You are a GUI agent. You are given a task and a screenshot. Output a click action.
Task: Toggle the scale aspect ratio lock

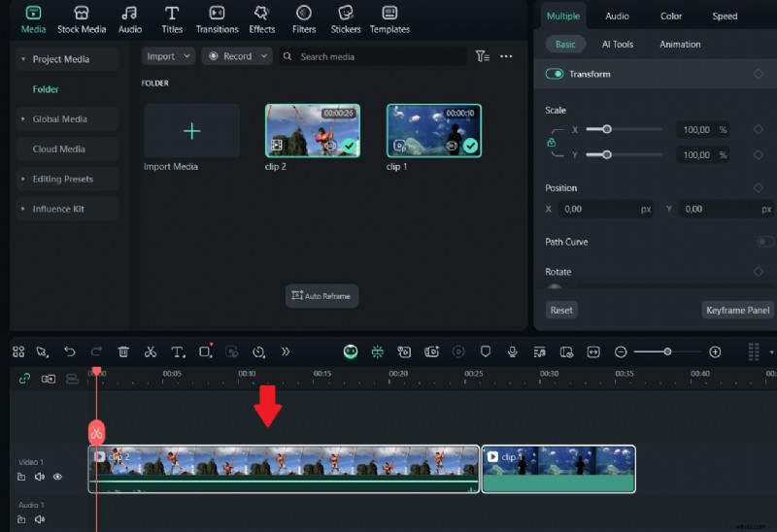[551, 143]
